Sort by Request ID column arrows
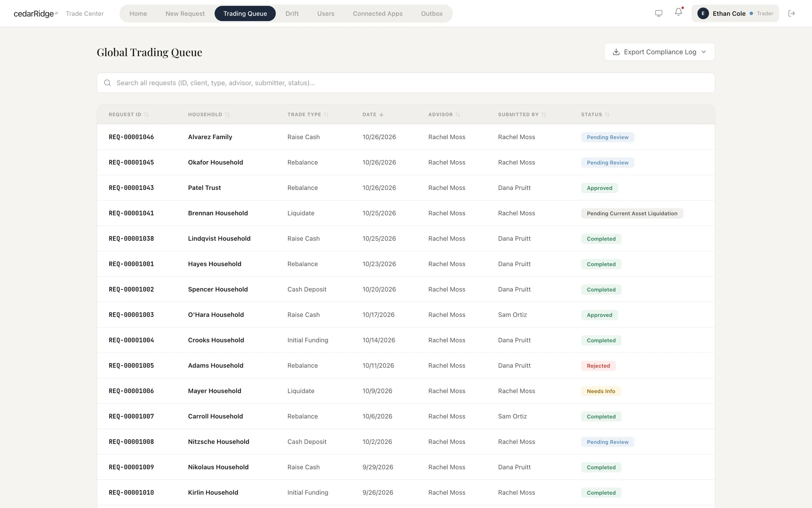This screenshot has width=812, height=508. (146, 114)
